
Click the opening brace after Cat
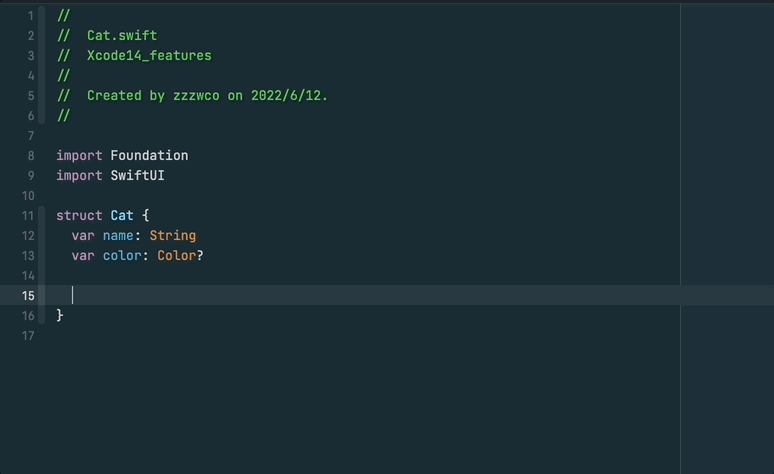click(x=146, y=216)
